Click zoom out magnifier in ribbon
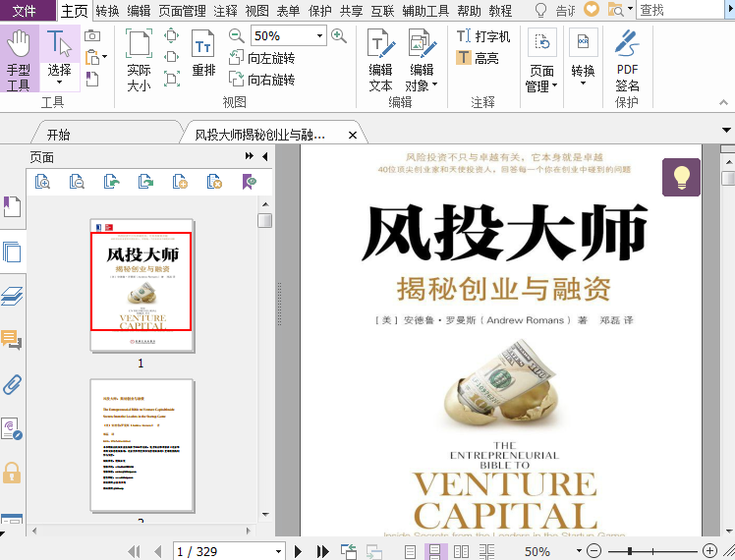This screenshot has width=735, height=560. click(x=237, y=36)
